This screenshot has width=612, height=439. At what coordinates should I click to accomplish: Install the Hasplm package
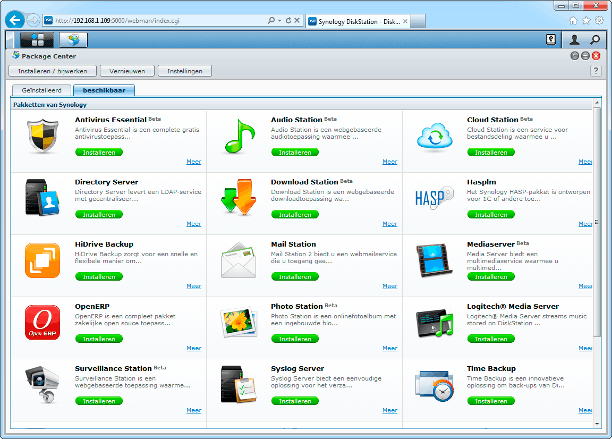tap(491, 214)
